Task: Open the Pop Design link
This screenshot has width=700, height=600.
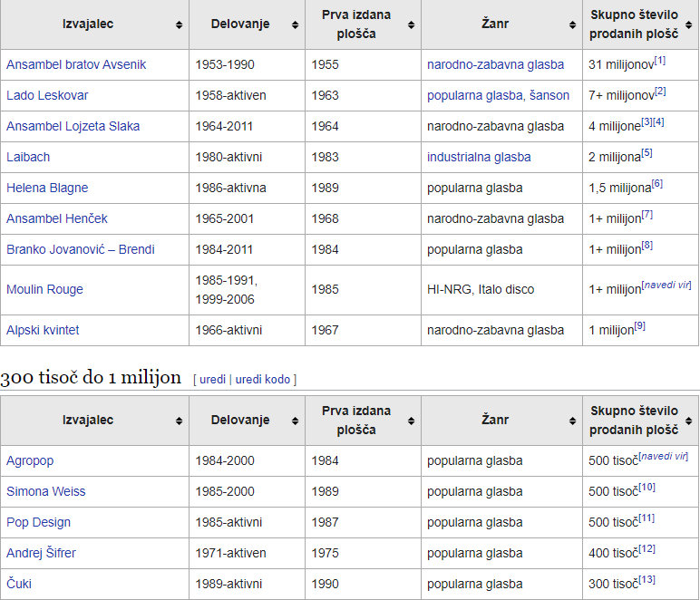Action: (38, 522)
